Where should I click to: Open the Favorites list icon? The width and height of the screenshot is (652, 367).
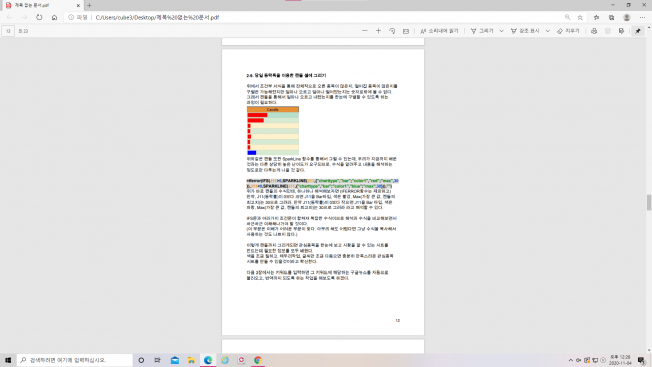(x=596, y=17)
